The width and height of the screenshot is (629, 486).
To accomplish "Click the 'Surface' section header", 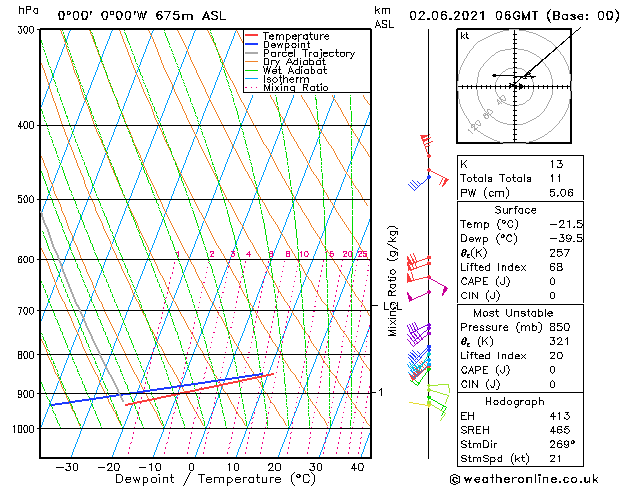I will tap(515, 210).
